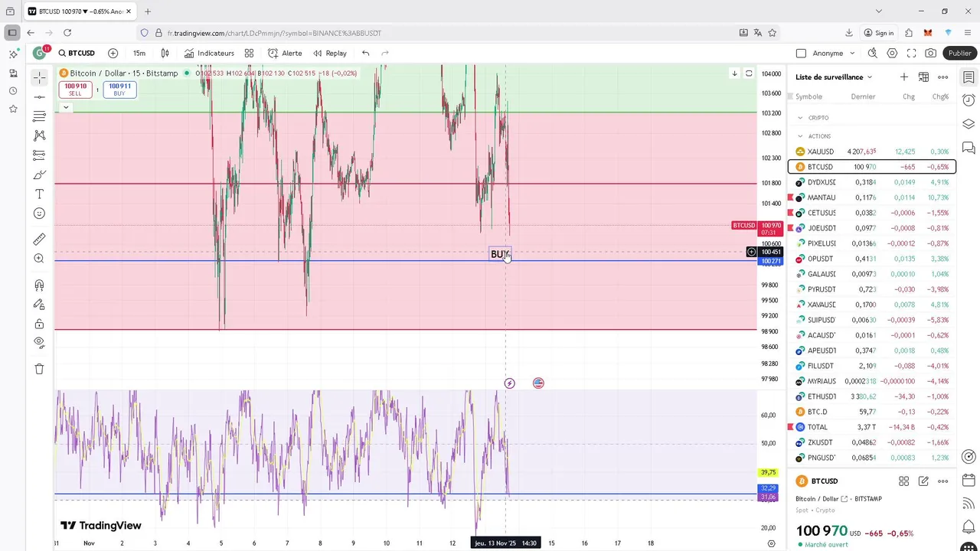Undo the last chart action
The width and height of the screenshot is (980, 551).
pyautogui.click(x=366, y=53)
